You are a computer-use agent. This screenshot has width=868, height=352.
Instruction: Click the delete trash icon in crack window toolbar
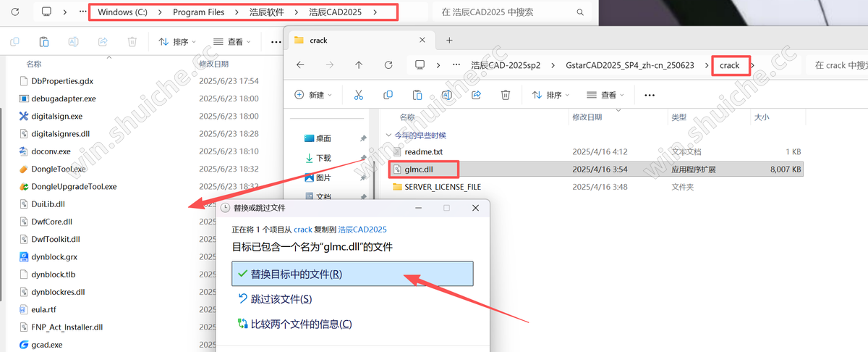[x=506, y=95]
